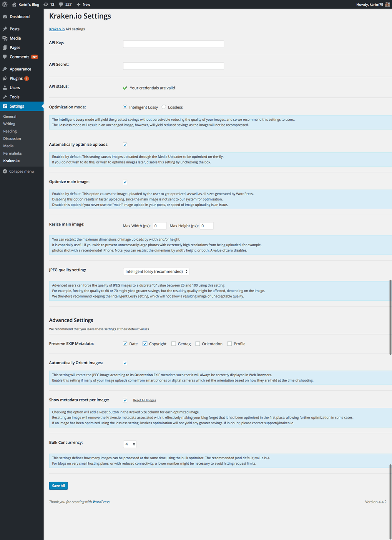The width and height of the screenshot is (392, 540).
Task: Click the Save All button
Action: [x=58, y=485]
